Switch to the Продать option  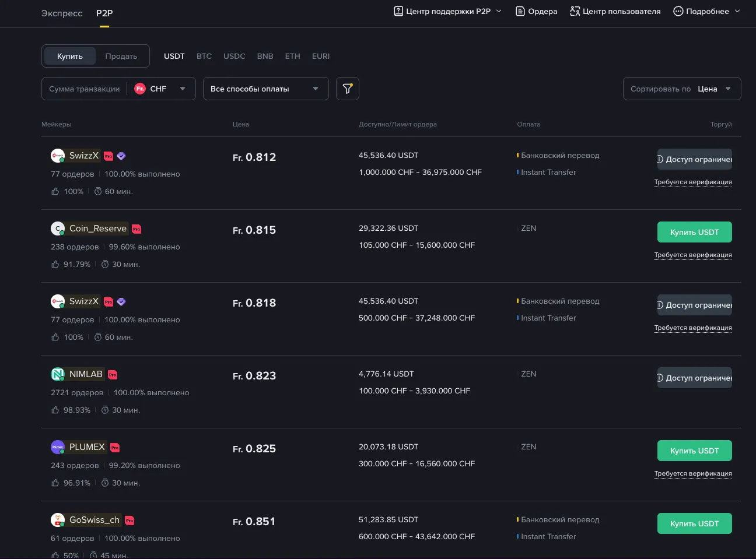click(x=121, y=56)
